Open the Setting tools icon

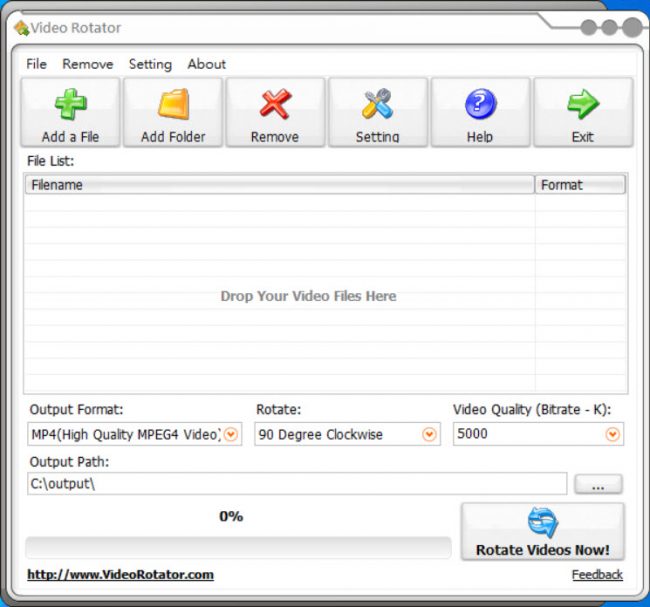tap(377, 104)
